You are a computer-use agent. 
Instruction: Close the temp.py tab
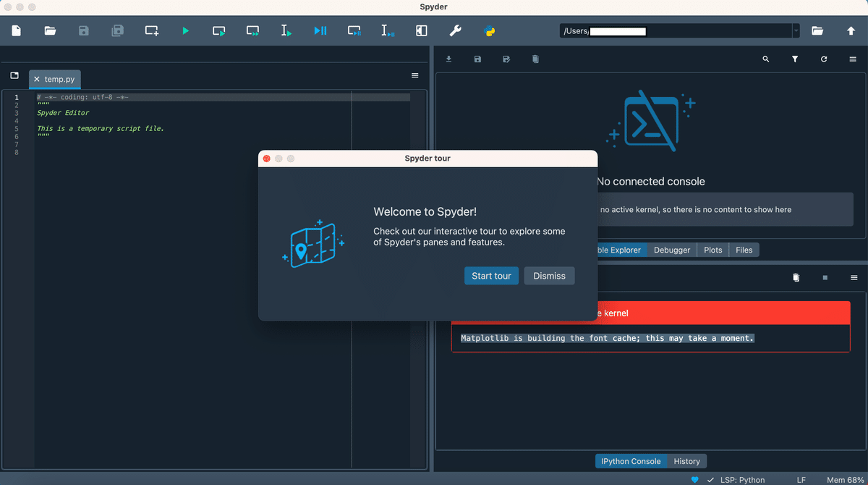click(37, 79)
